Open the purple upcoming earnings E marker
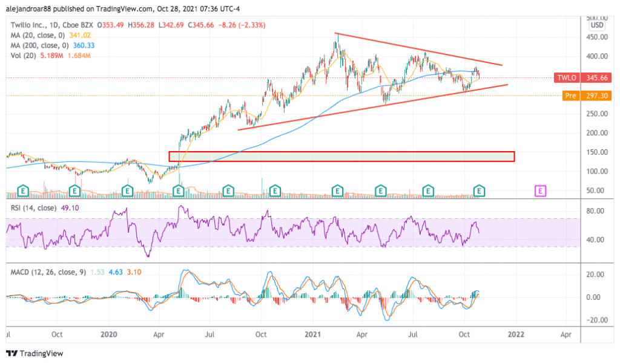This screenshot has height=364, width=620. (x=540, y=191)
